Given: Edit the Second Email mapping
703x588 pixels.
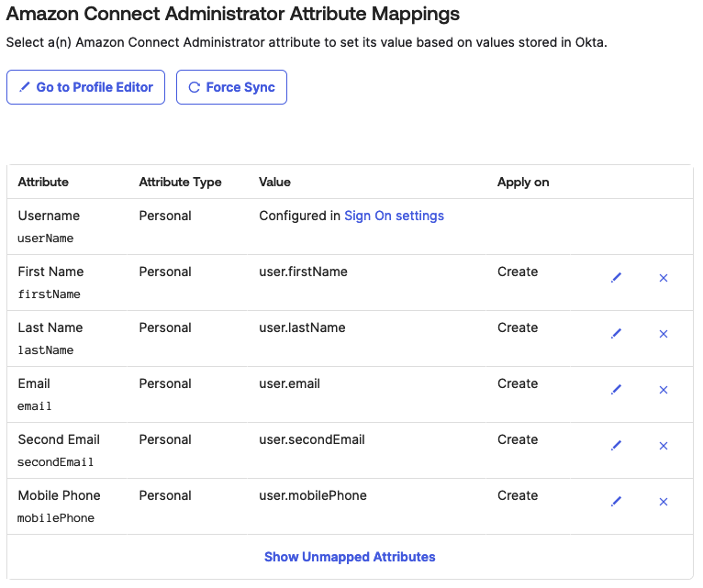Looking at the screenshot, I should (616, 446).
